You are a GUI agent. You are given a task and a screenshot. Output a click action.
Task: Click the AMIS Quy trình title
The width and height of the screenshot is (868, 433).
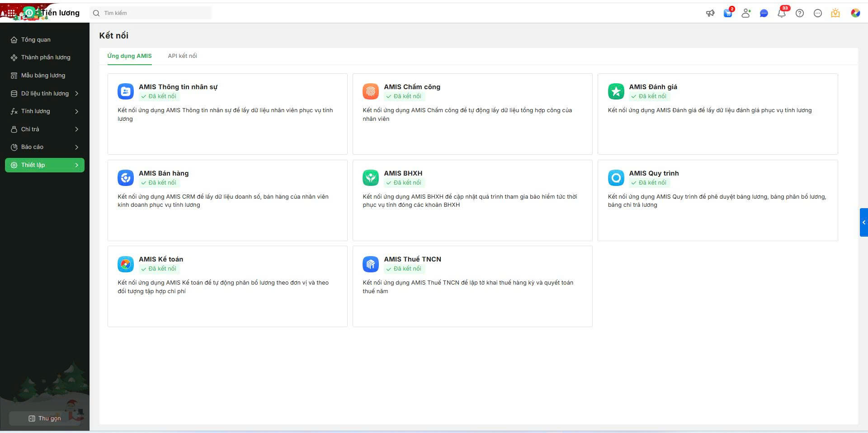point(654,173)
